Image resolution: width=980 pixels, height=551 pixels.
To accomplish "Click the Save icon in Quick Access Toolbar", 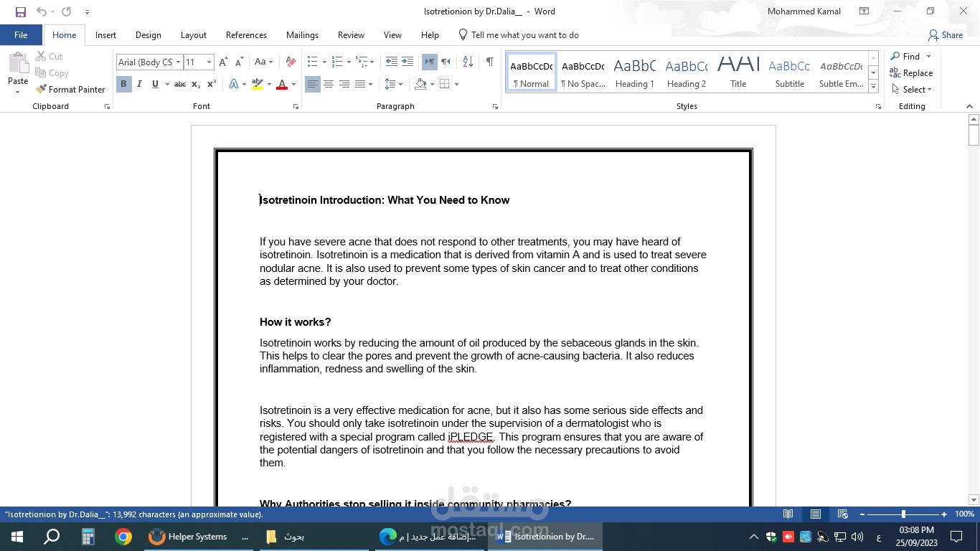I will point(20,11).
